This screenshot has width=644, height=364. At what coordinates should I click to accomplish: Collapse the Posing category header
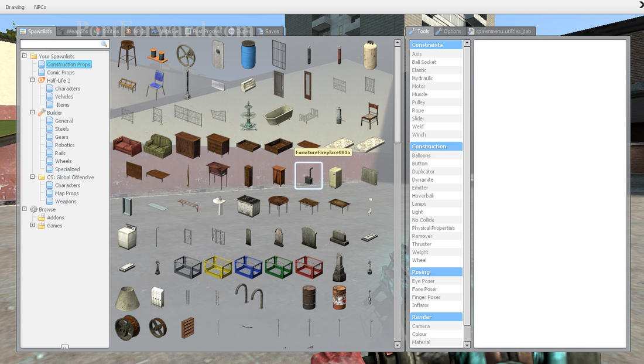436,272
